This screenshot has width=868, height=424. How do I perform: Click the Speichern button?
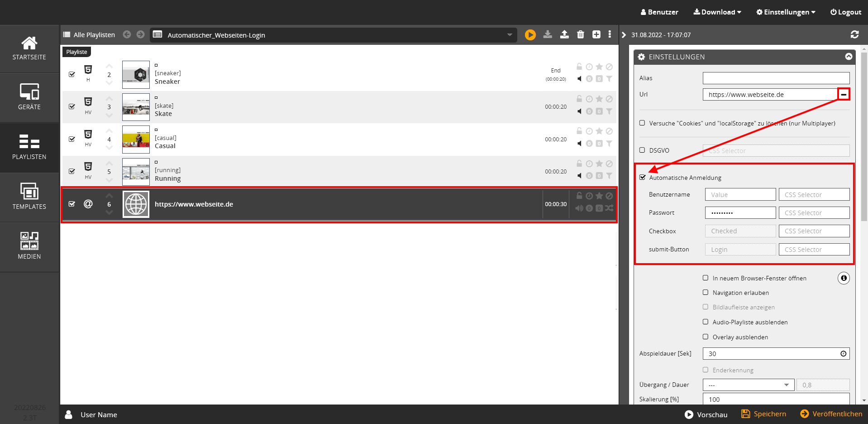pos(763,414)
